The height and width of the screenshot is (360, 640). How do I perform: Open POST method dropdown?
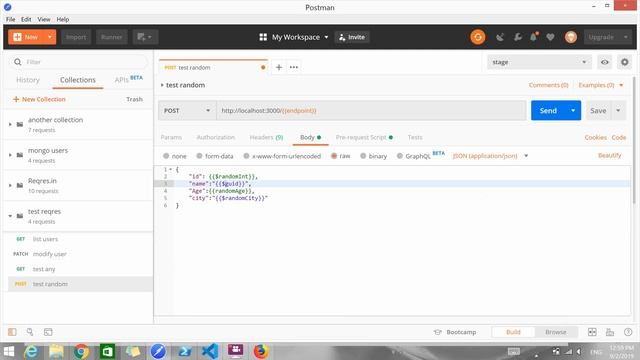(187, 111)
